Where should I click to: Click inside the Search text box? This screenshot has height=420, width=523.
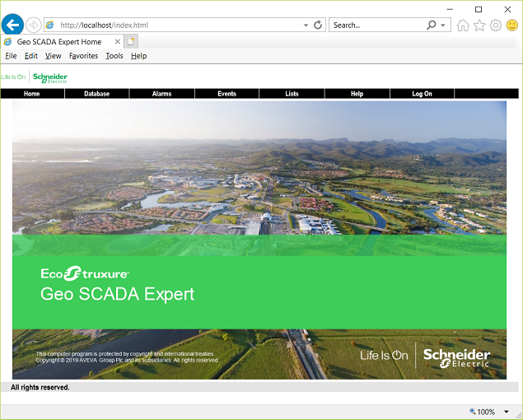tap(377, 26)
